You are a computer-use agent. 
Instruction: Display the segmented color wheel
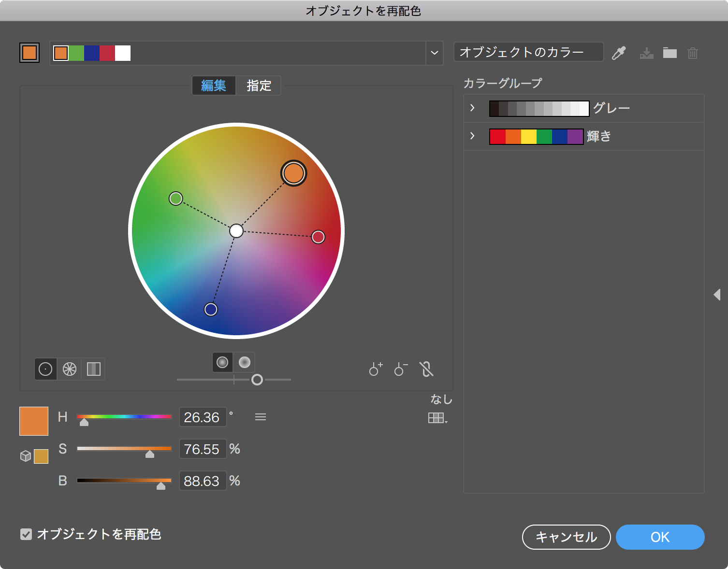[x=70, y=369]
